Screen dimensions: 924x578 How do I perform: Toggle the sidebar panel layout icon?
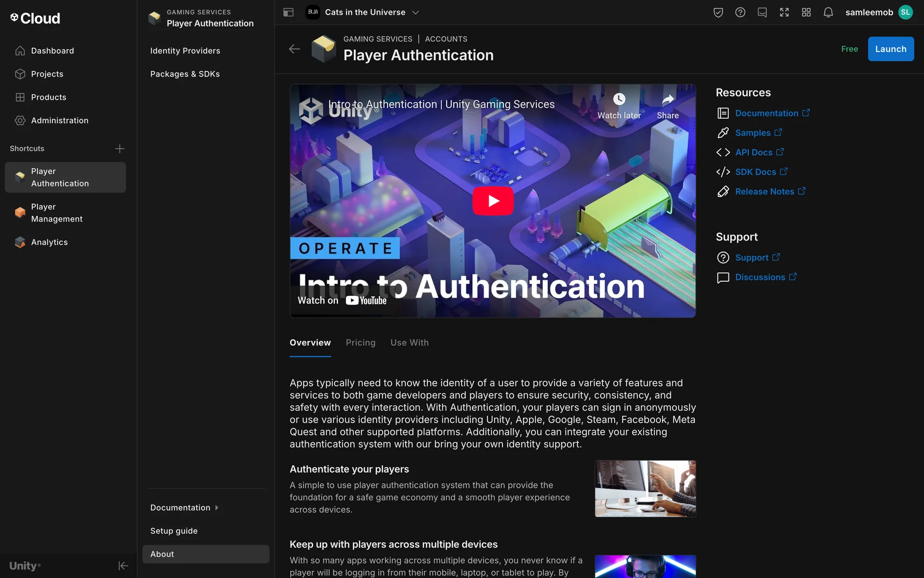coord(288,13)
